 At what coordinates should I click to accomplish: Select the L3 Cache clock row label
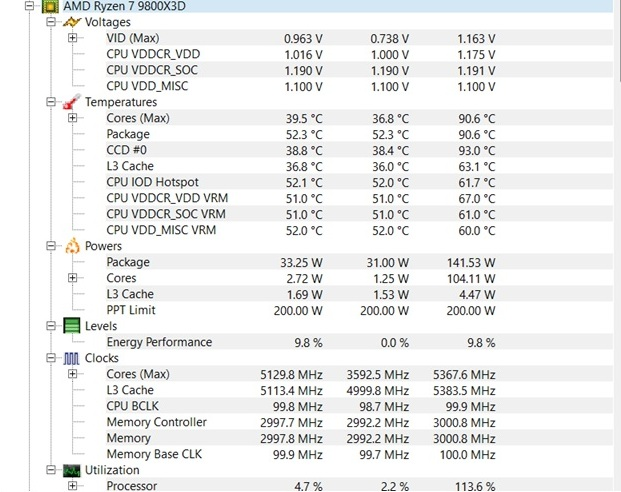pyautogui.click(x=130, y=390)
